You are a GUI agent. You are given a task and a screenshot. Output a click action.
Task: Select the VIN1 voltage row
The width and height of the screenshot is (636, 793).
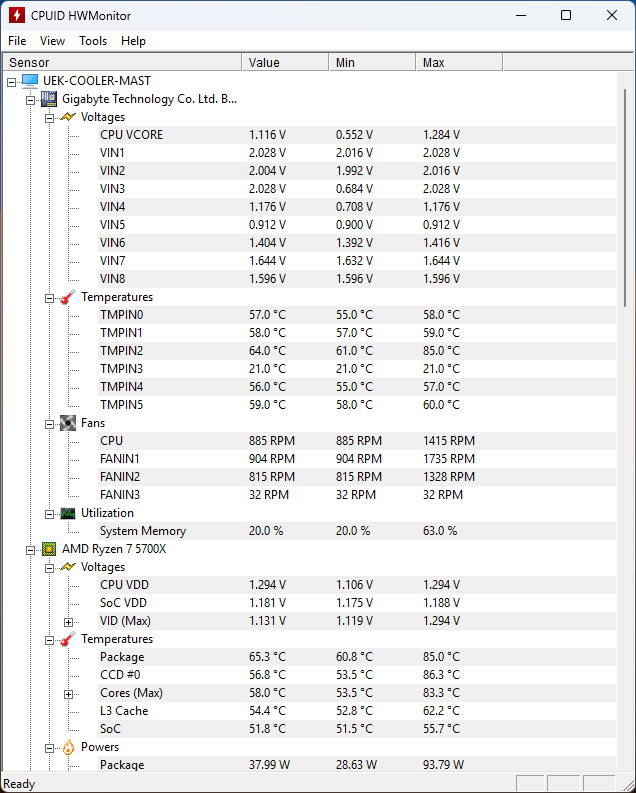pos(357,153)
